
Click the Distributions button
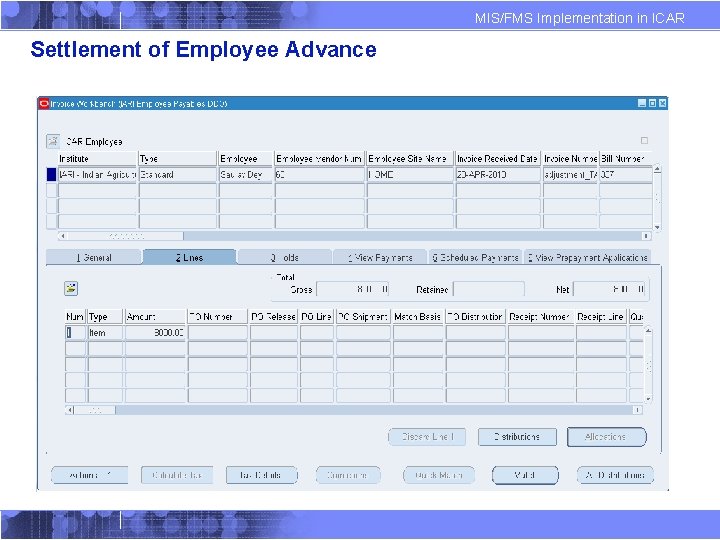point(517,437)
